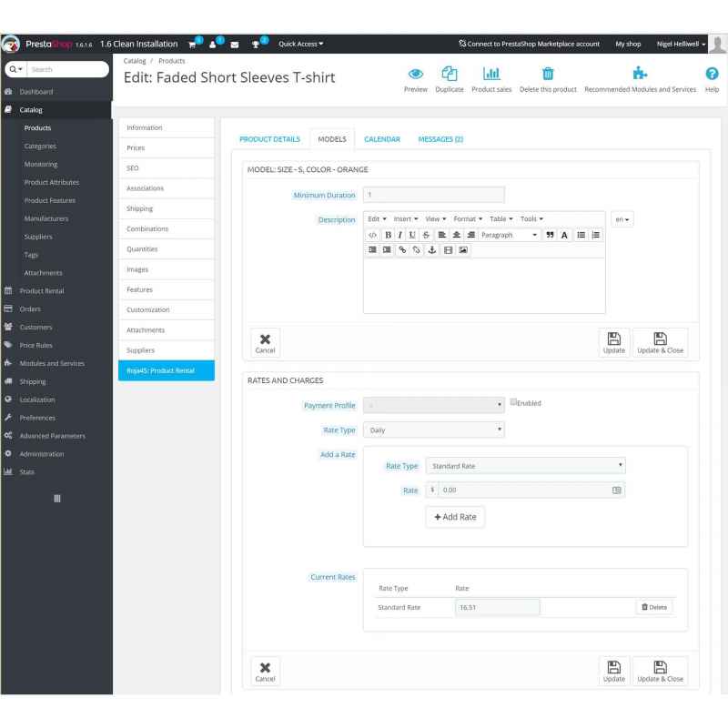Switch to the Product Details tab

coord(269,139)
